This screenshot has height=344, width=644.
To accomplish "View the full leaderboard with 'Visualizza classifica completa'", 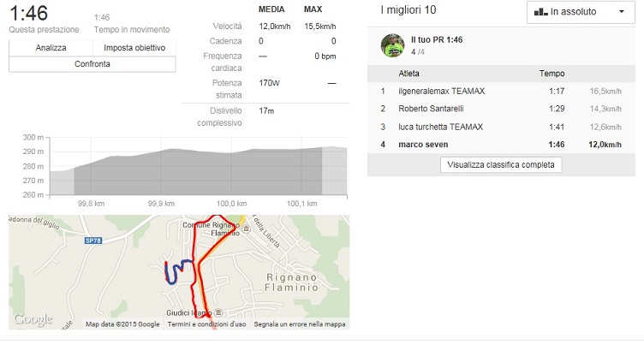I will [501, 165].
